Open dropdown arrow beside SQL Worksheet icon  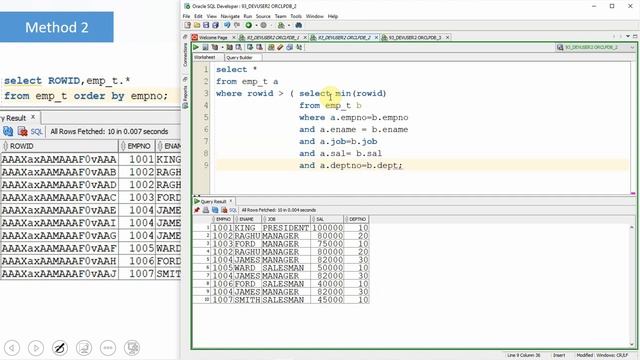289,25
